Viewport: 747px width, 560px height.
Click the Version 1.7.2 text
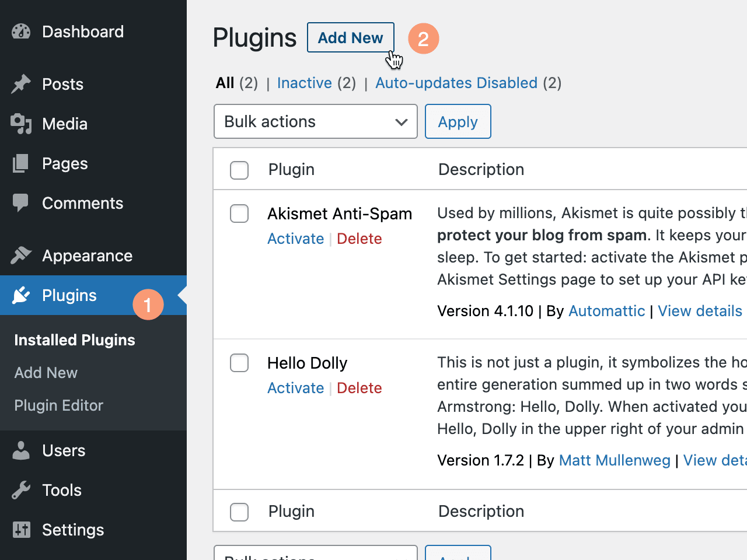tap(481, 460)
